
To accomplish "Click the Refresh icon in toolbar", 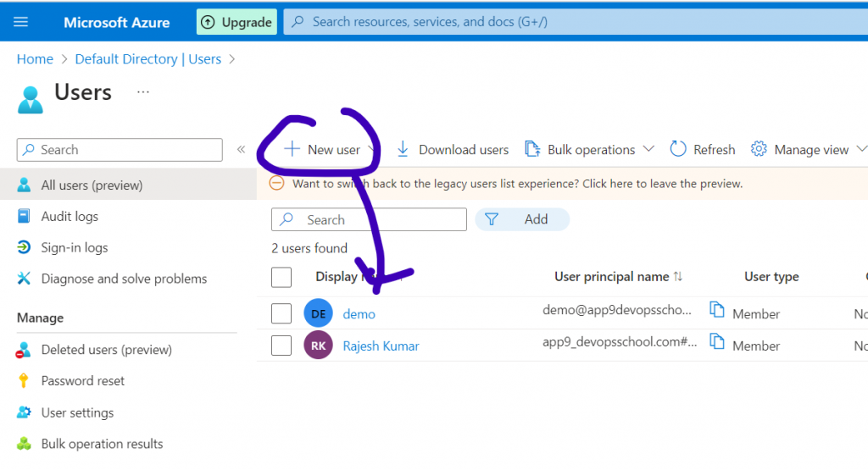I will click(678, 149).
